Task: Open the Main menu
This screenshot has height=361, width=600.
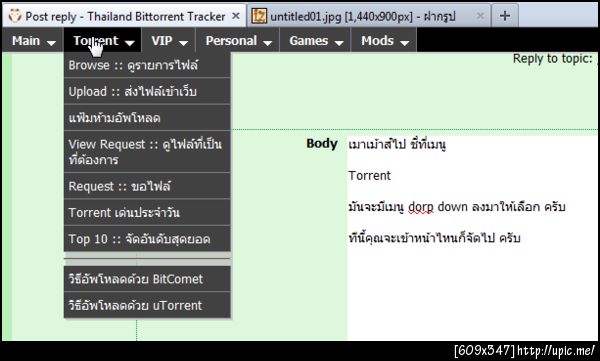Action: pos(33,40)
